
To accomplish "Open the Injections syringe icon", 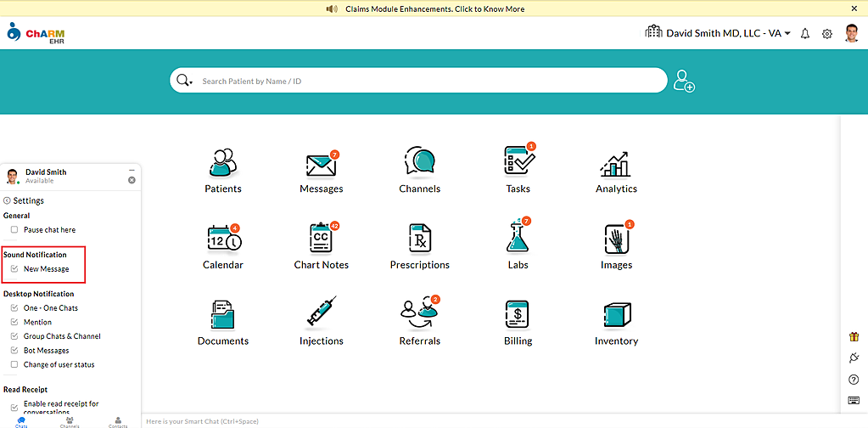I will (321, 313).
